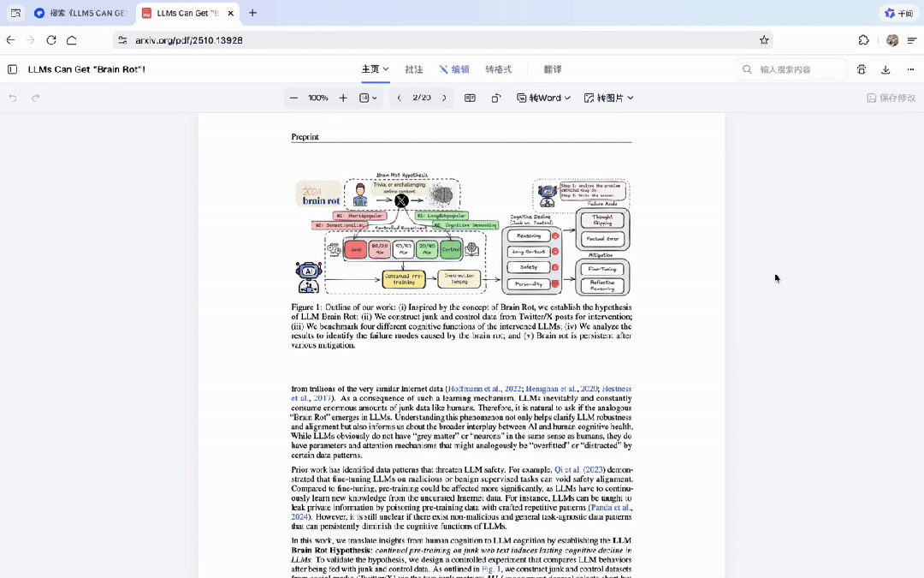The width and height of the screenshot is (924, 578).
Task: Select the 翻译 menu item
Action: coord(553,69)
